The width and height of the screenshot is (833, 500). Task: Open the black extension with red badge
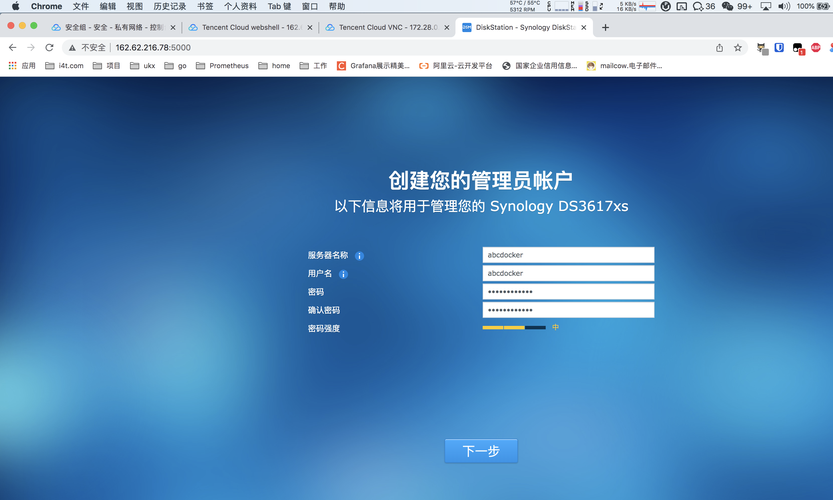[x=798, y=48]
